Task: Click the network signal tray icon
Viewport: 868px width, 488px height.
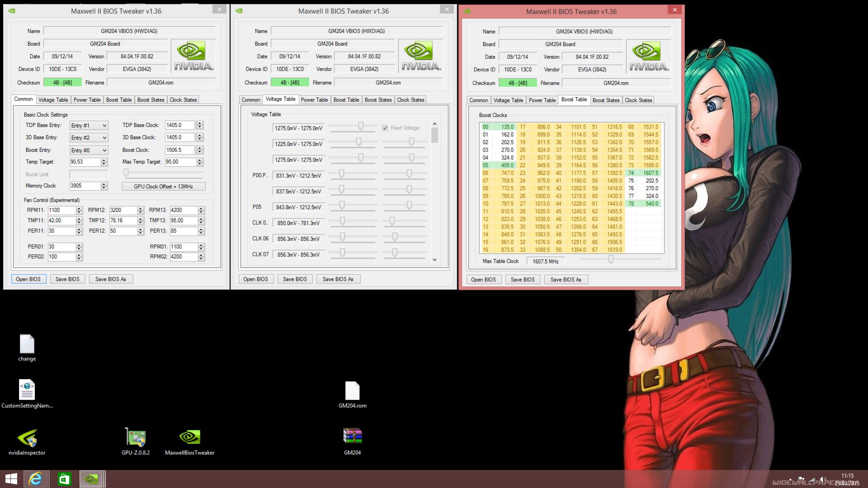Action: click(x=812, y=480)
